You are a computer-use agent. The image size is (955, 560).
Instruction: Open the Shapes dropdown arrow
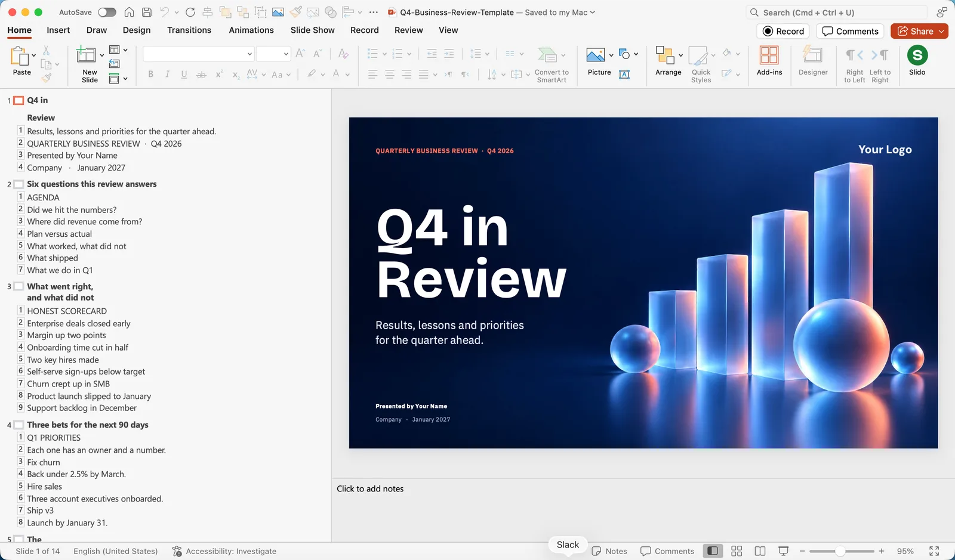(636, 54)
